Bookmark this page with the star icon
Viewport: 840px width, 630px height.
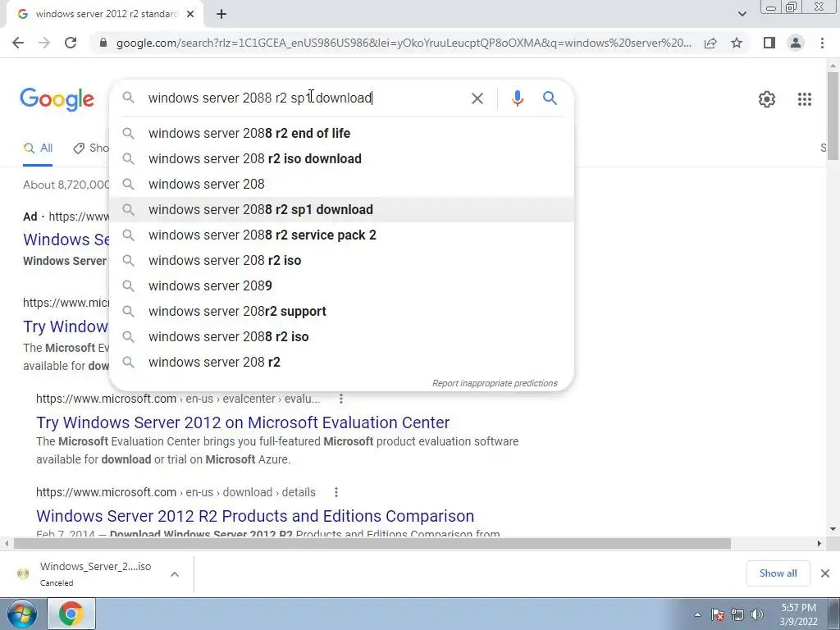[737, 43]
